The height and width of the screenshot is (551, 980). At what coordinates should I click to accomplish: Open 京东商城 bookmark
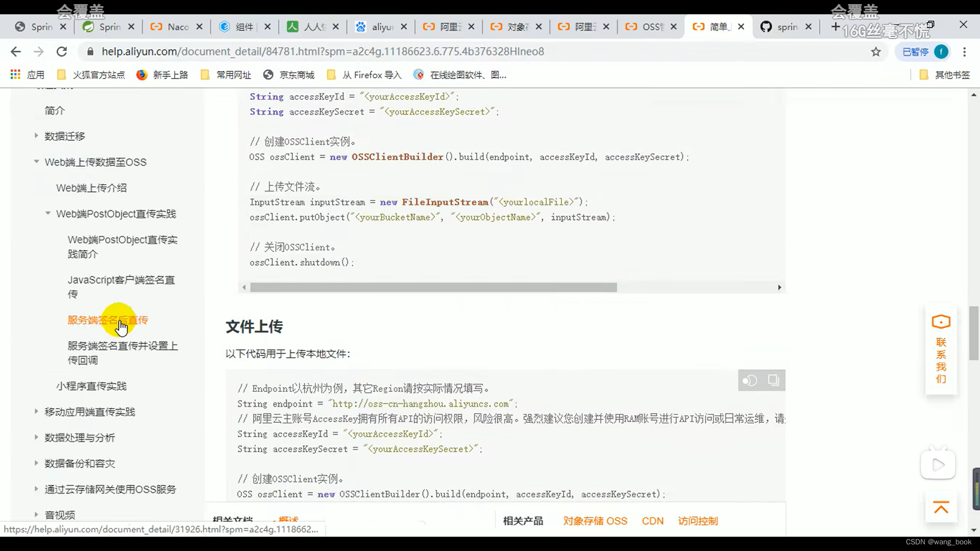289,75
